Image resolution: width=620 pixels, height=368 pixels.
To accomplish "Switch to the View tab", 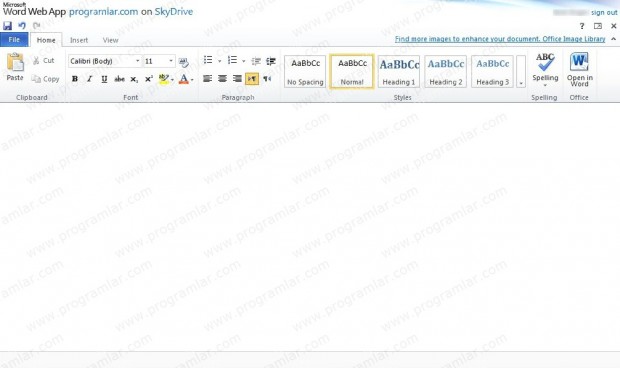I will 110,40.
